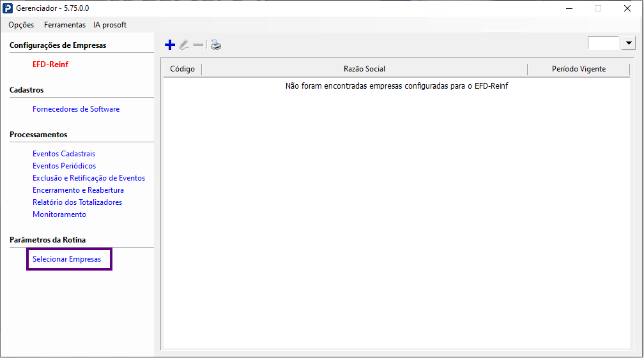This screenshot has width=644, height=358.
Task: Go to Eventos Periódicos
Action: click(64, 166)
